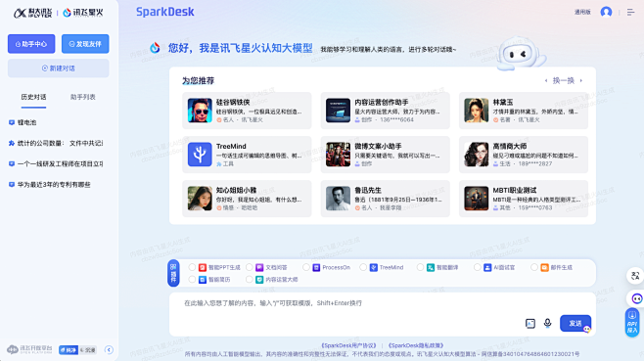Click the robot mascot in the greeting header
Viewport: 644px width, 361px height.
pos(521,54)
